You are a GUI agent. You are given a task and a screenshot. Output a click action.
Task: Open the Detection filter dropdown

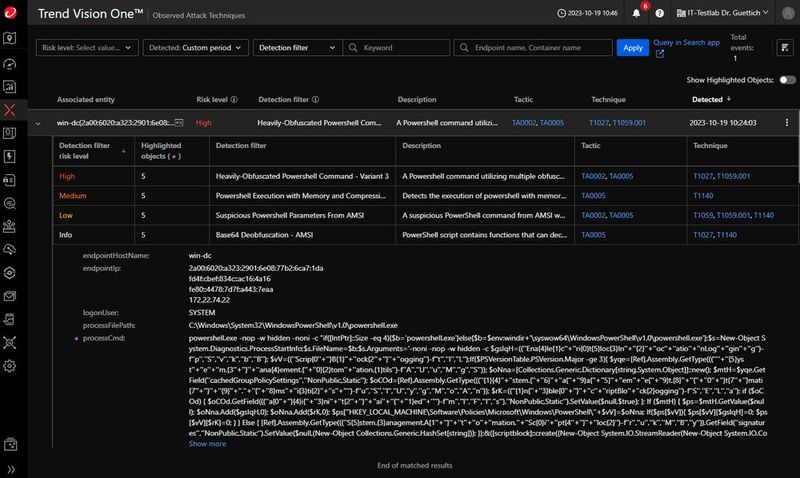(x=297, y=47)
